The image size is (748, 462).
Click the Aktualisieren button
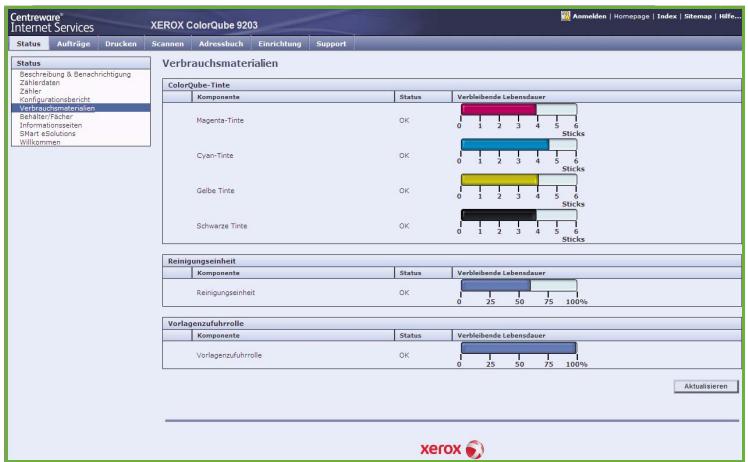(706, 386)
